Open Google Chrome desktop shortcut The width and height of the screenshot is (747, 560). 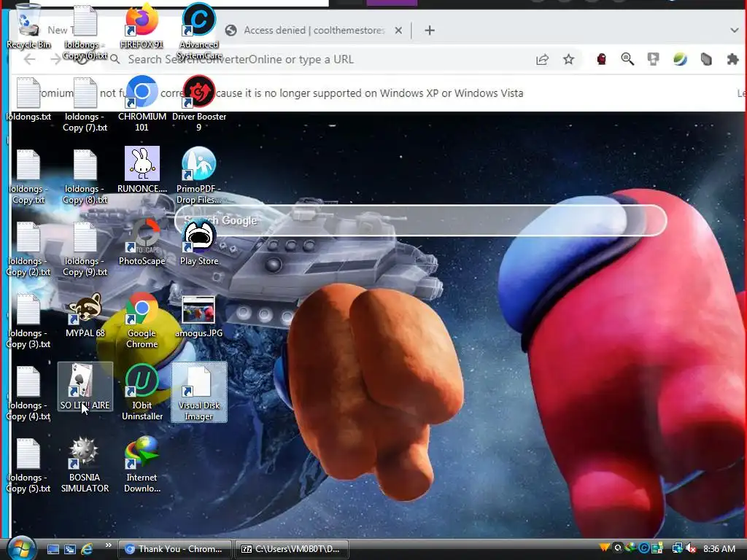(x=142, y=320)
